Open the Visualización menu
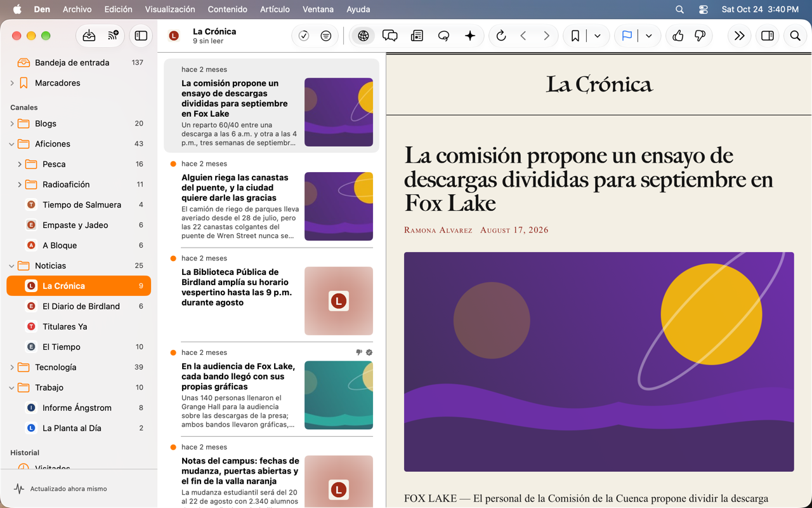The image size is (812, 508). [x=170, y=10]
